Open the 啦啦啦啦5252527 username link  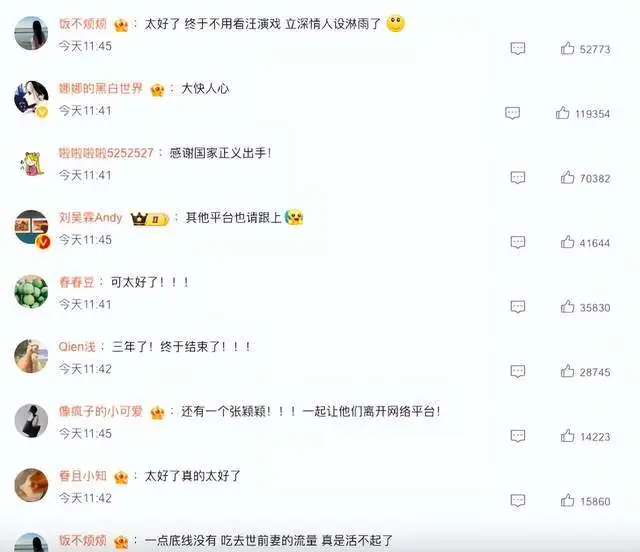click(x=106, y=153)
